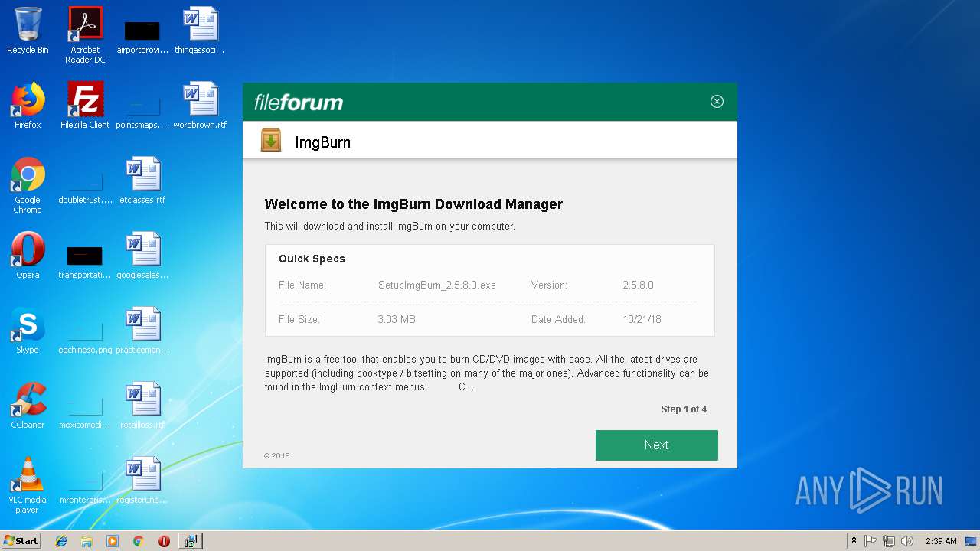Screen dimensions: 980x551
Task: Click the ImgBurn description paragraph
Action: 487,373
